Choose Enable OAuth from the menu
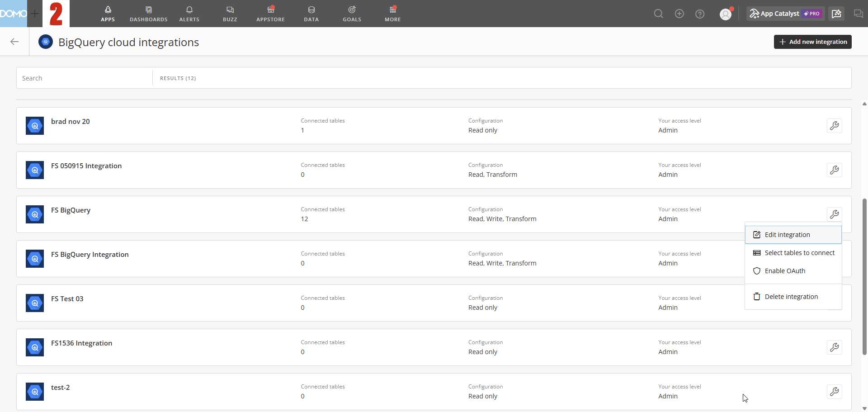The height and width of the screenshot is (412, 868). [x=793, y=271]
